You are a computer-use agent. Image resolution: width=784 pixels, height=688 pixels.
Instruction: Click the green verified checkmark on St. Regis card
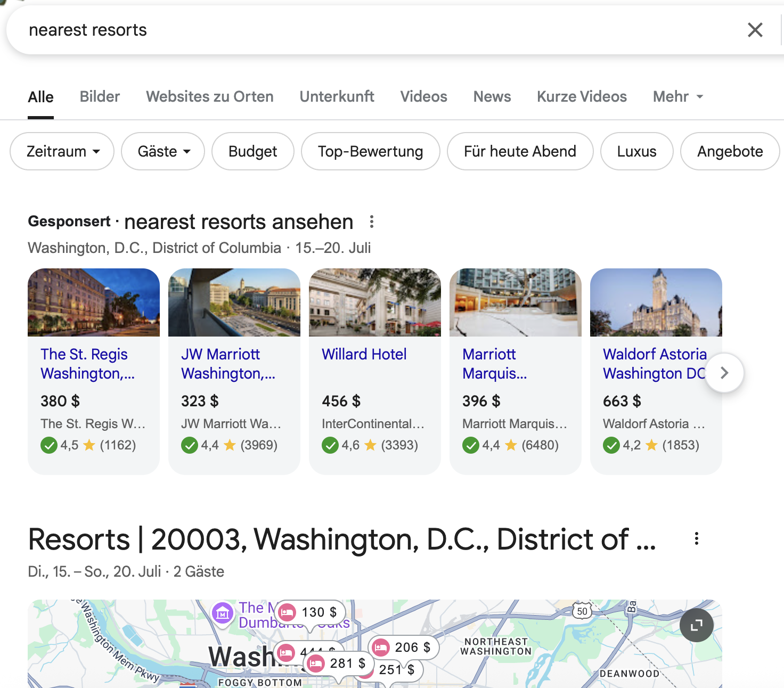point(49,445)
